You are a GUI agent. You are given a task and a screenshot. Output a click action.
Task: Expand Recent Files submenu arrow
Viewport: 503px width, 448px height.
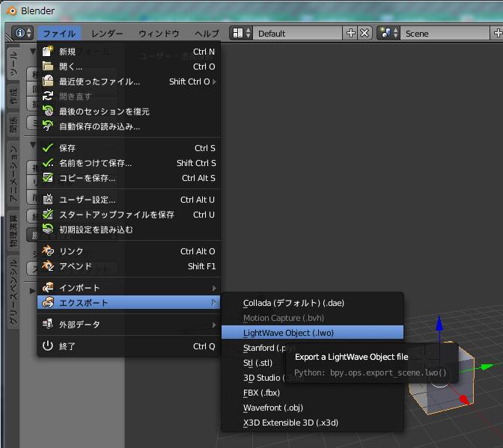tap(214, 82)
